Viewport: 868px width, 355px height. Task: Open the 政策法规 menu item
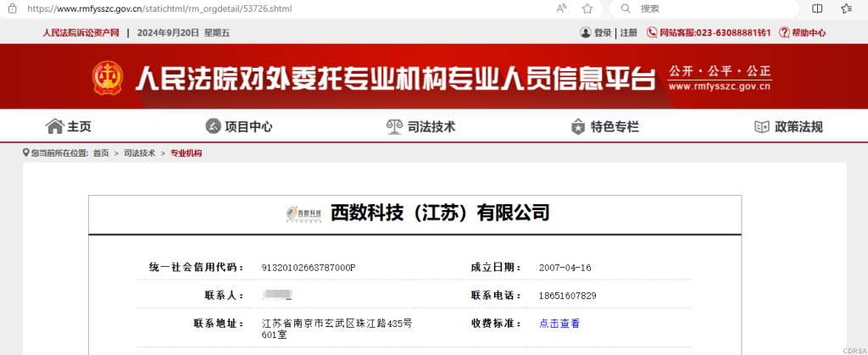point(798,126)
